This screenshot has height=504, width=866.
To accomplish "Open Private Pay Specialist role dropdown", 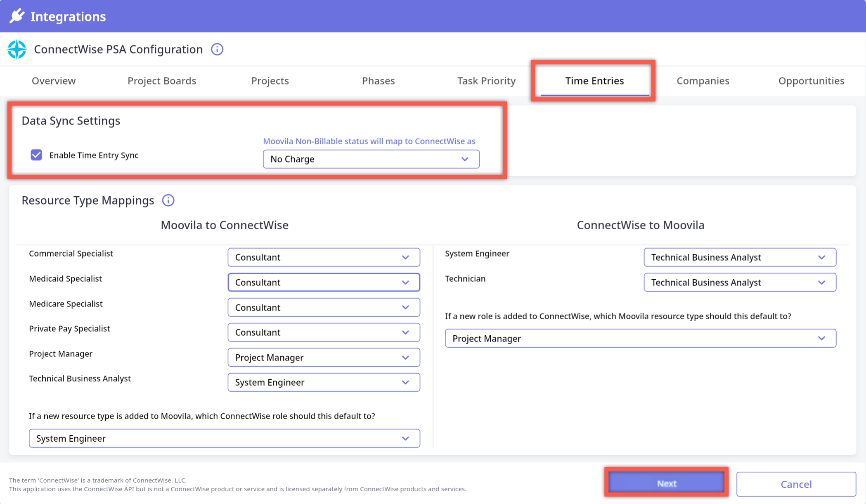I will (324, 332).
